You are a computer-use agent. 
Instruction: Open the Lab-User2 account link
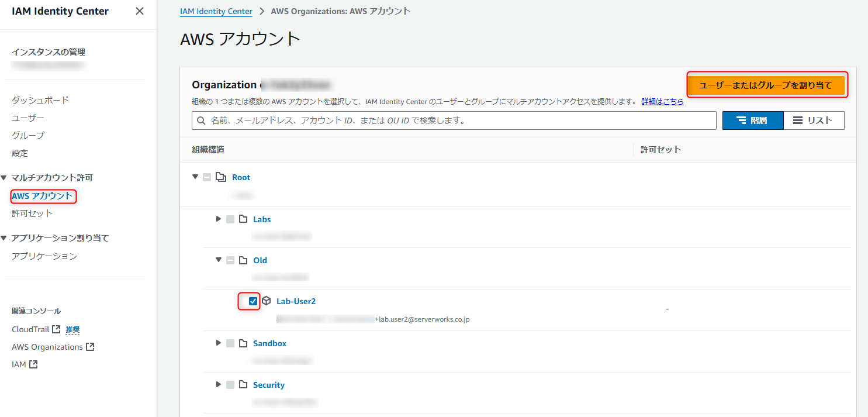coord(296,301)
